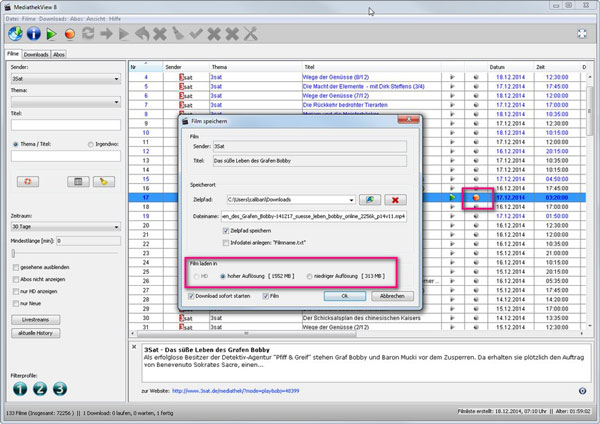Click the grey broom cleanup toolbar icon

[x=178, y=34]
